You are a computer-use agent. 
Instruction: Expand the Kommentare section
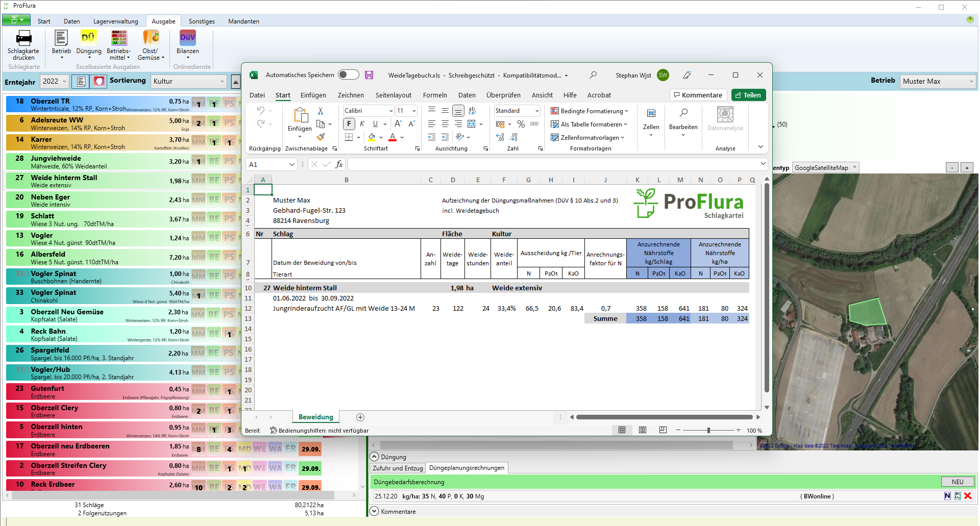pyautogui.click(x=374, y=511)
